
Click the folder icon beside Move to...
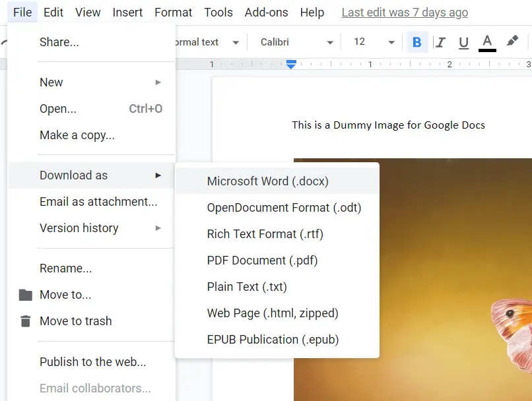tap(24, 295)
